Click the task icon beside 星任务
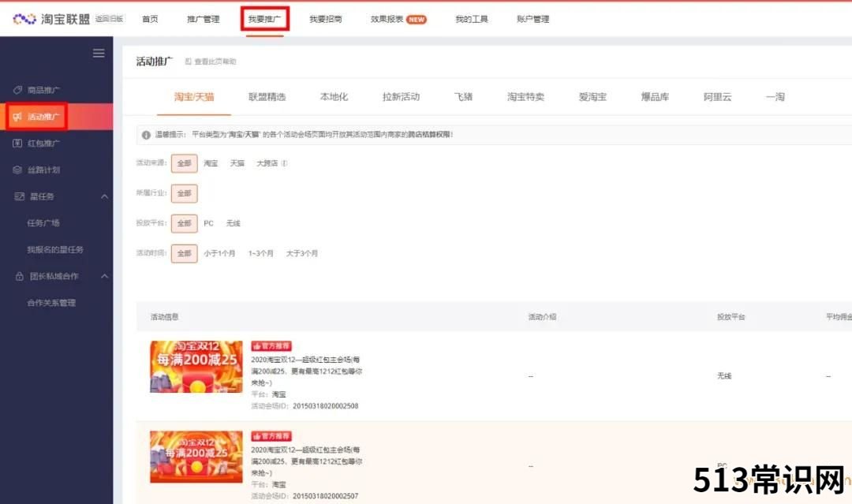Viewport: 852px width, 504px height. point(20,196)
